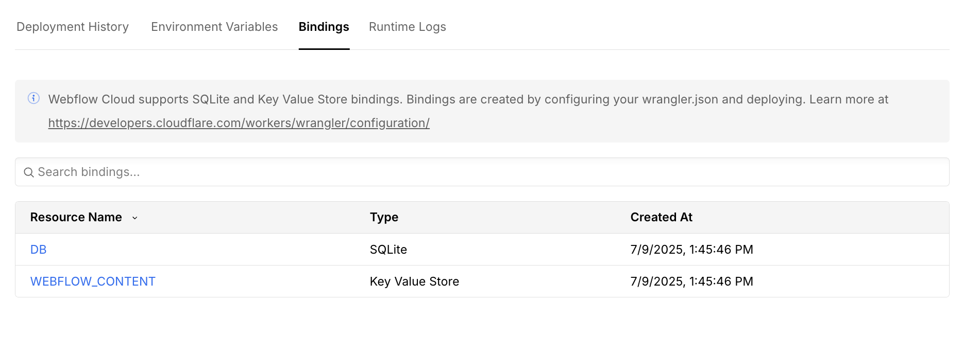Screen dimensions: 980x353
Task: Toggle the sort chevron beside Resource Name
Action: coord(135,218)
